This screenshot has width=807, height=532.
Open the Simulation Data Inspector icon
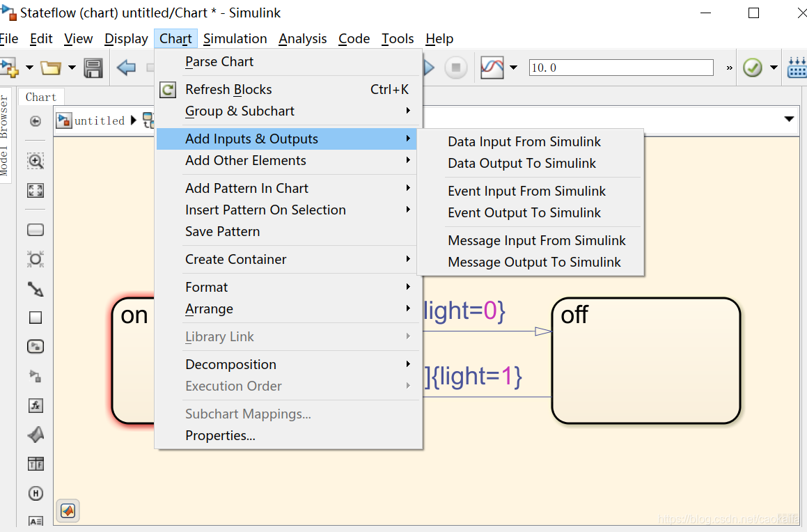pos(492,68)
